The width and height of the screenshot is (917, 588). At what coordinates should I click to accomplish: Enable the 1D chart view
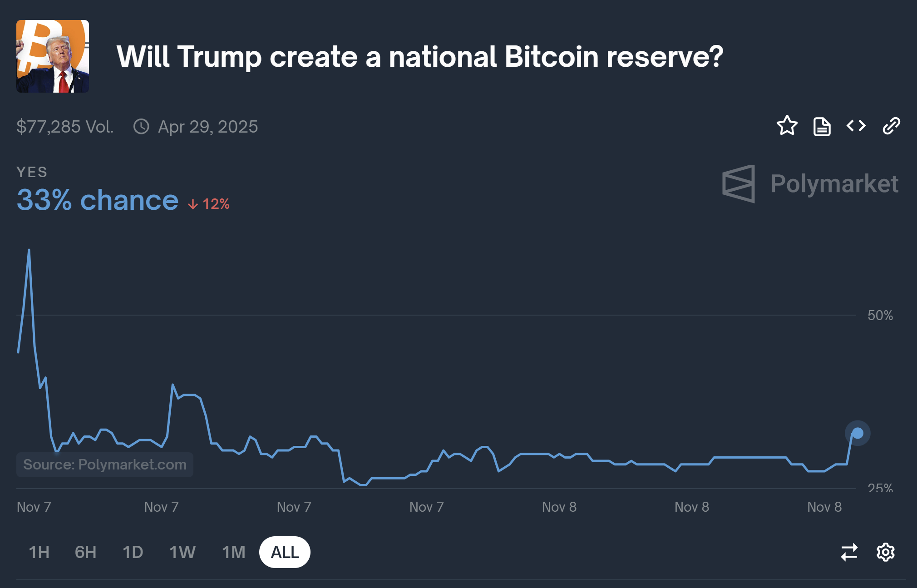pos(133,552)
